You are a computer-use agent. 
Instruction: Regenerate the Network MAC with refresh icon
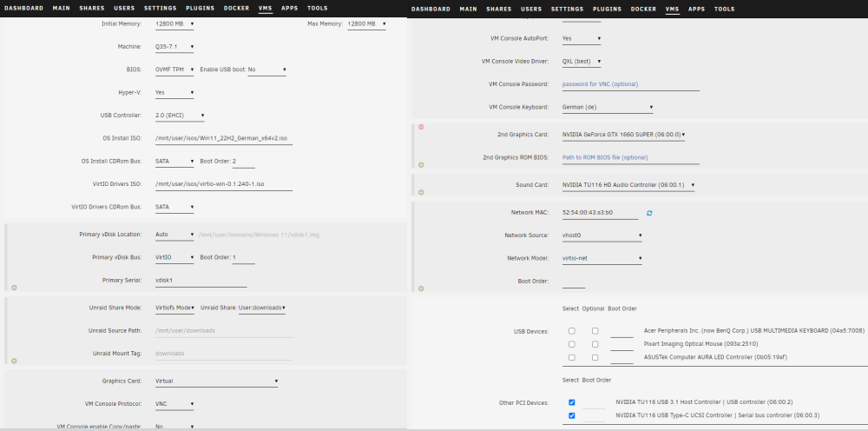point(649,213)
